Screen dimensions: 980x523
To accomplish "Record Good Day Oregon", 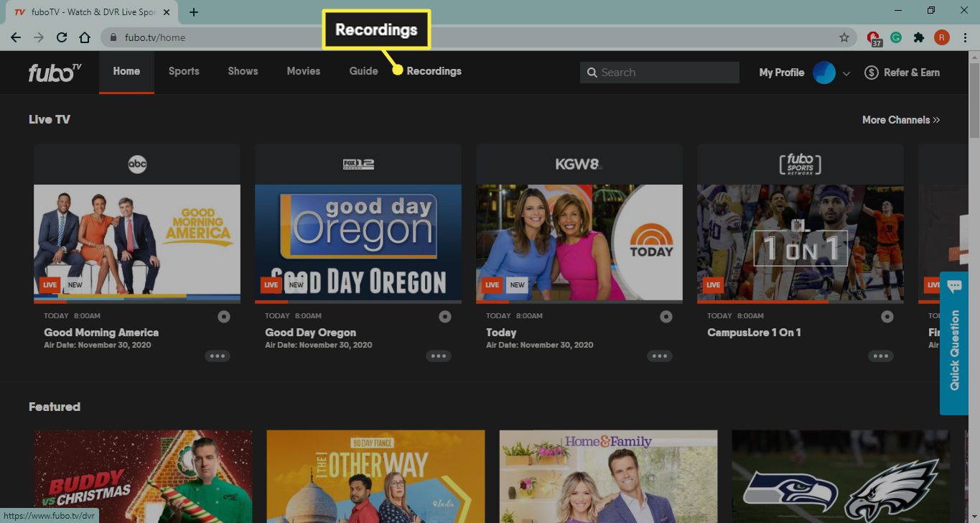I will (x=445, y=316).
